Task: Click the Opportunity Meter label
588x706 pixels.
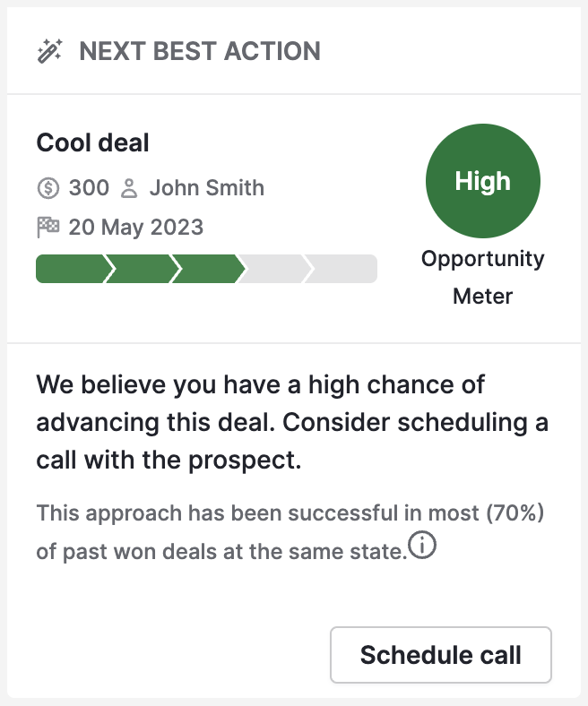Action: tap(482, 278)
